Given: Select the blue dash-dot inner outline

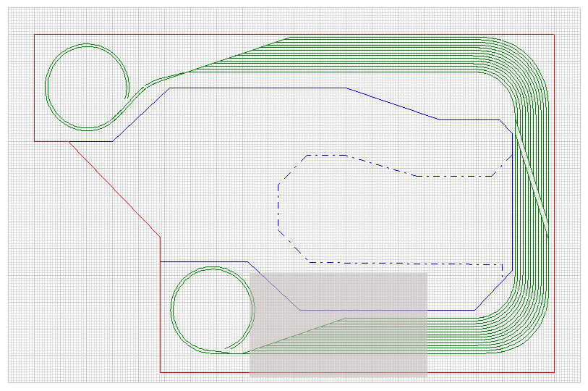Looking at the screenshot, I should [278, 210].
